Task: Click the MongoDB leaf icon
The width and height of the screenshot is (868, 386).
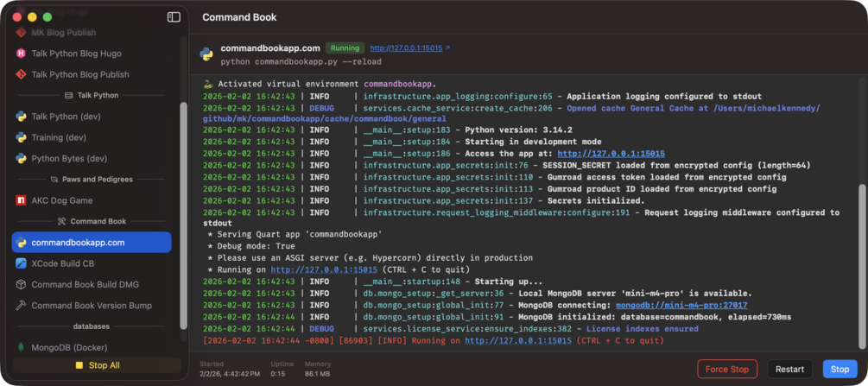Action: pyautogui.click(x=21, y=347)
